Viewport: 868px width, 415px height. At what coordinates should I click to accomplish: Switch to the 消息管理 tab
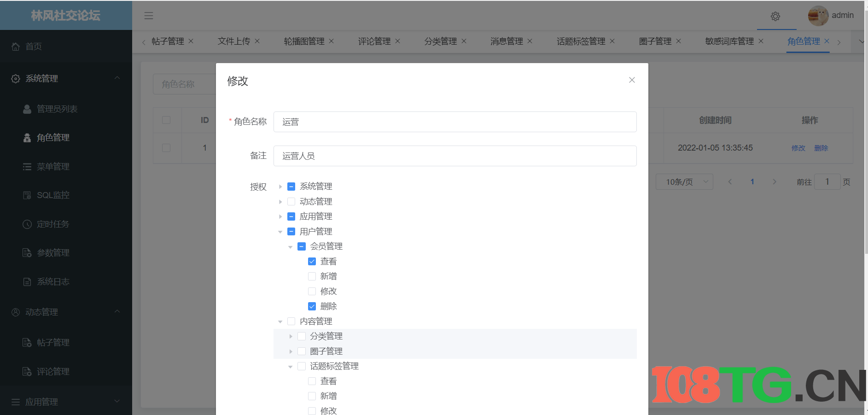click(x=507, y=41)
